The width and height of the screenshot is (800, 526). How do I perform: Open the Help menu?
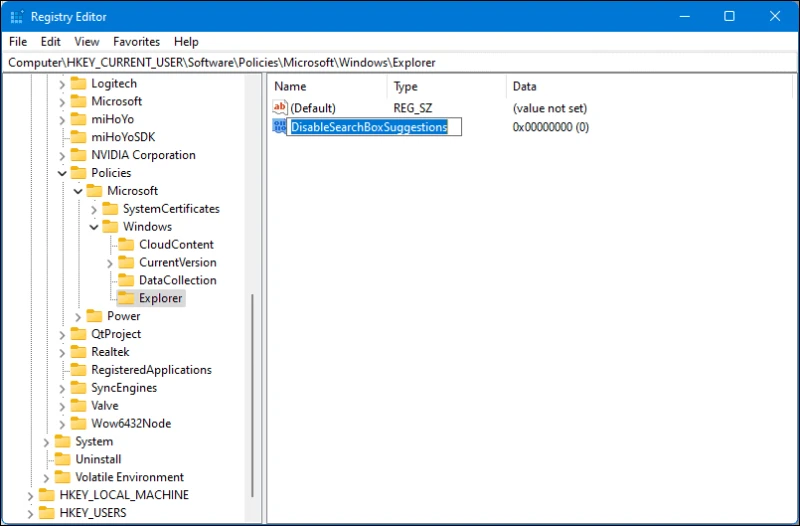coord(186,42)
